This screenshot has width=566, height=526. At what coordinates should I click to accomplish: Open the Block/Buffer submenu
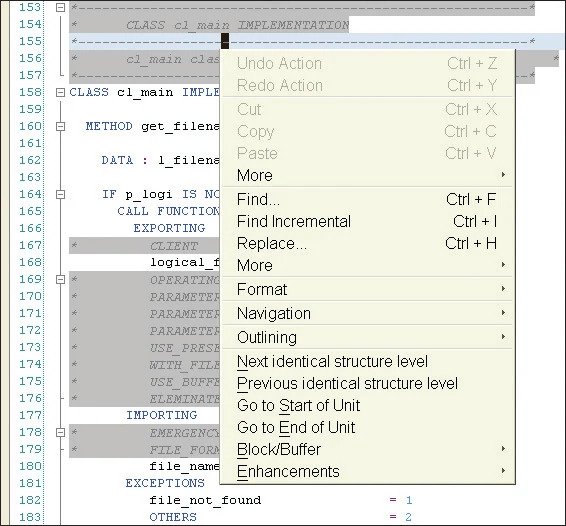(x=367, y=449)
